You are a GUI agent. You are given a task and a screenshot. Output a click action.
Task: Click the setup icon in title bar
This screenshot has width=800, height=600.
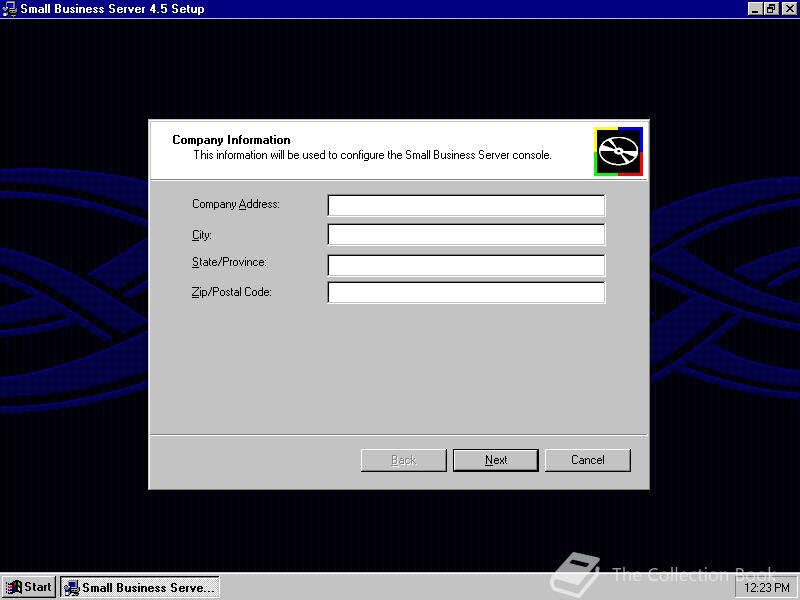click(x=9, y=9)
